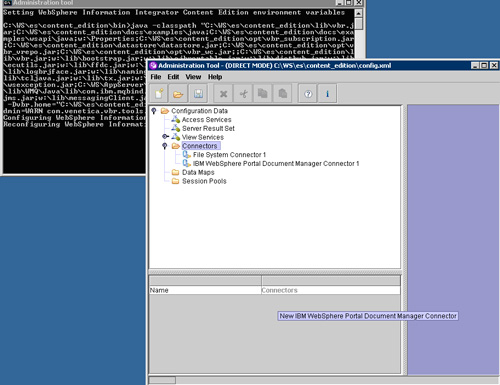Screen dimensions: 500x385
Task: Click the Configuration Data folder icon
Action: click(165, 111)
